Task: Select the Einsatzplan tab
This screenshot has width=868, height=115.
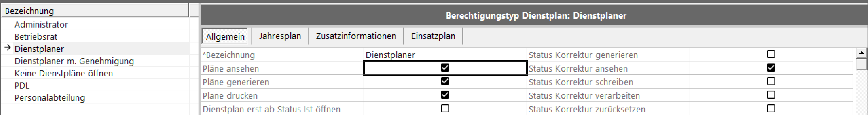Action: click(433, 36)
